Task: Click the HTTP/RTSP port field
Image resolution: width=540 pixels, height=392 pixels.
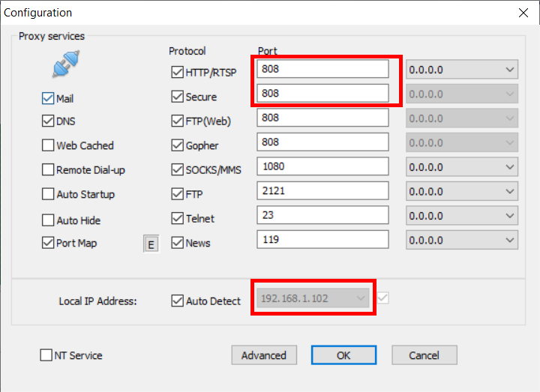Action: tap(322, 69)
